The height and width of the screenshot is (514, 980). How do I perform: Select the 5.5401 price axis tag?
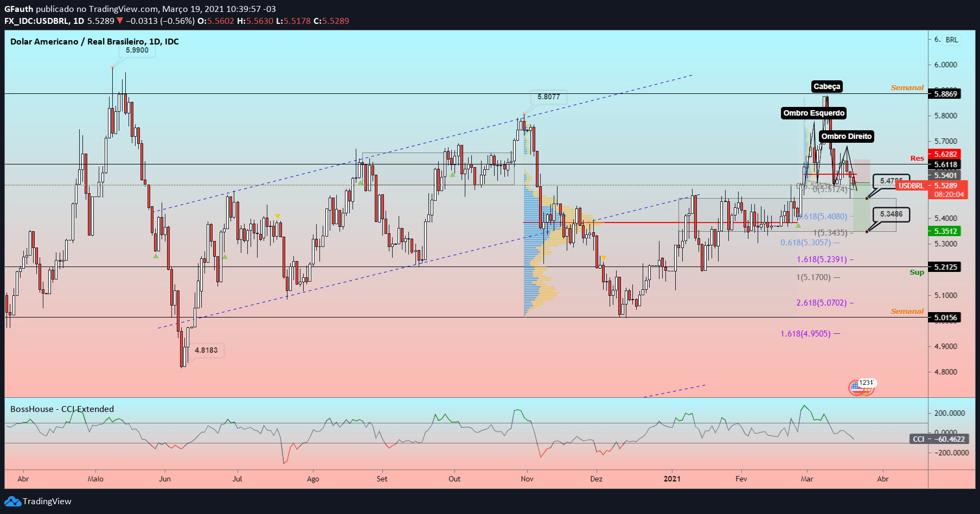[945, 175]
